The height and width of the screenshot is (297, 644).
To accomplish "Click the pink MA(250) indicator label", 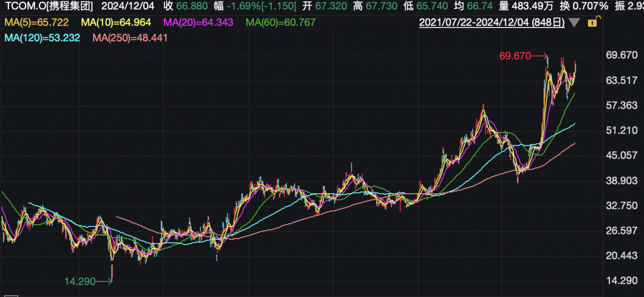I will tap(130, 38).
